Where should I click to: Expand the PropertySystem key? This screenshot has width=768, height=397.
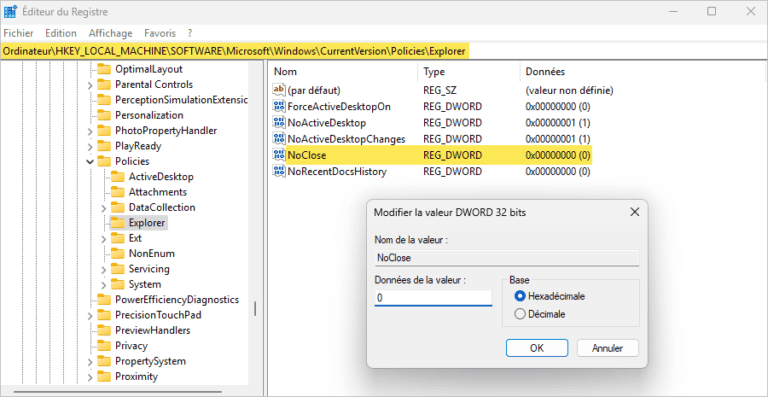pyautogui.click(x=90, y=362)
